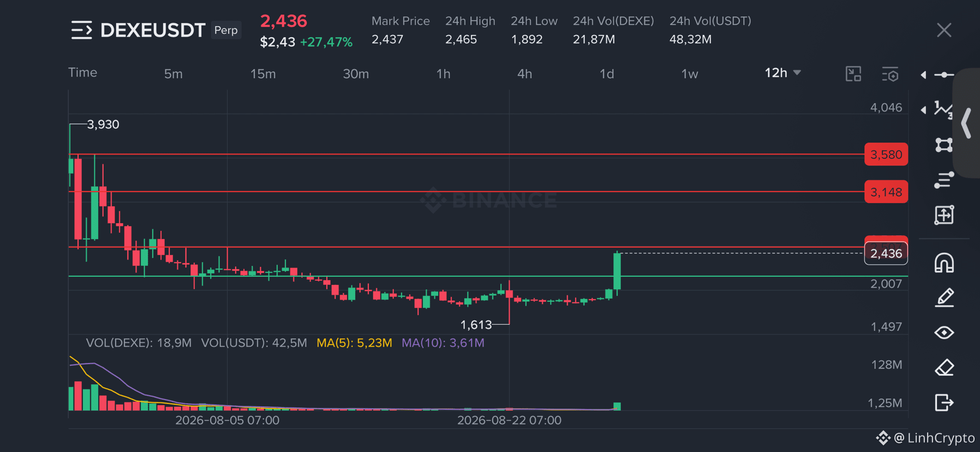This screenshot has height=452, width=980.
Task: Click the MA(10): 3,61M indicator label
Action: (443, 343)
